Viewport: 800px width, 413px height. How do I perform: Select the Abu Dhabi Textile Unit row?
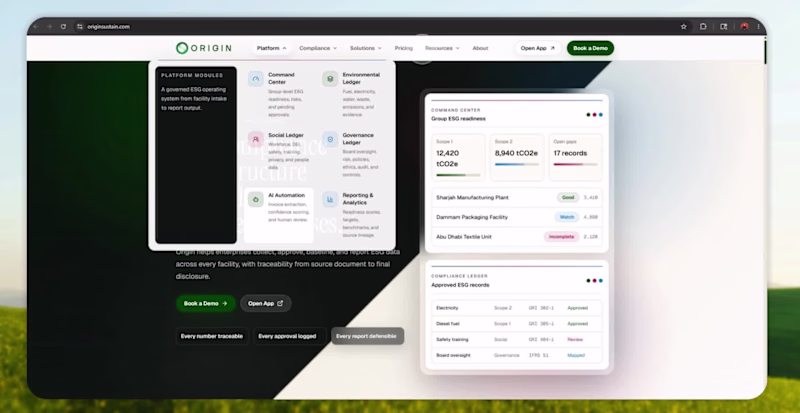(517, 236)
